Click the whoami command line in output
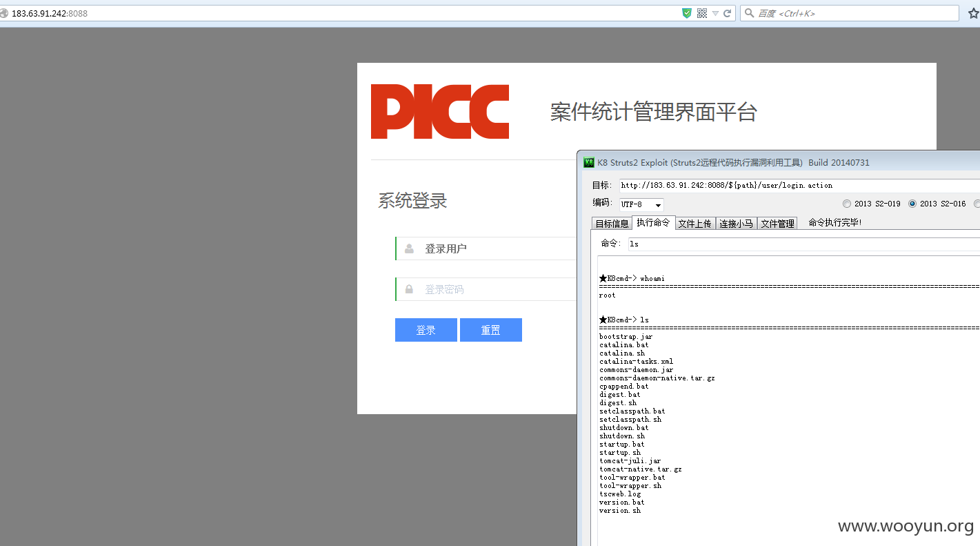 [632, 279]
